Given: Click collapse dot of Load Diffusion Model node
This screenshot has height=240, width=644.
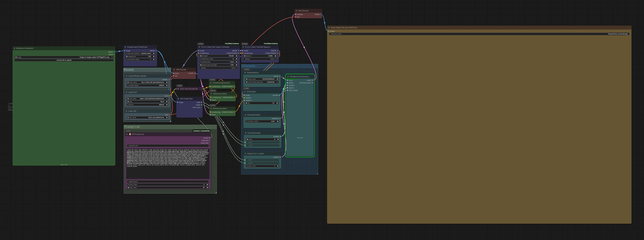Looking at the screenshot, I should 126,76.
